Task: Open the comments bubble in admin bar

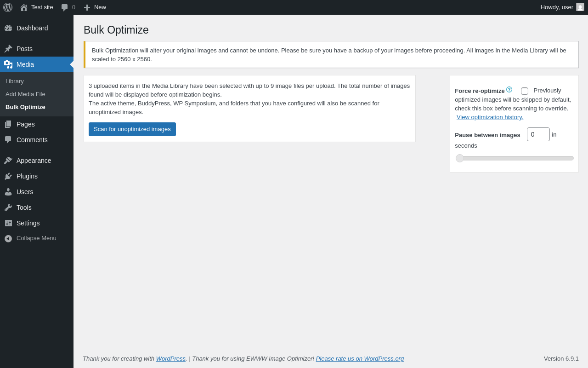Action: point(65,7)
